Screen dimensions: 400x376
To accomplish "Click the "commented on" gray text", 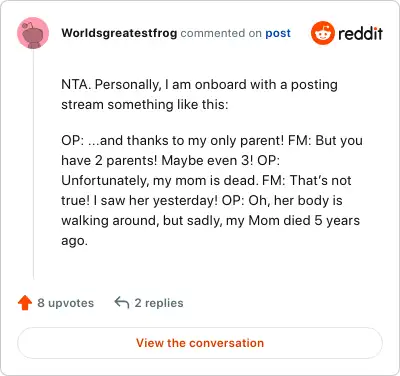I will tap(221, 33).
